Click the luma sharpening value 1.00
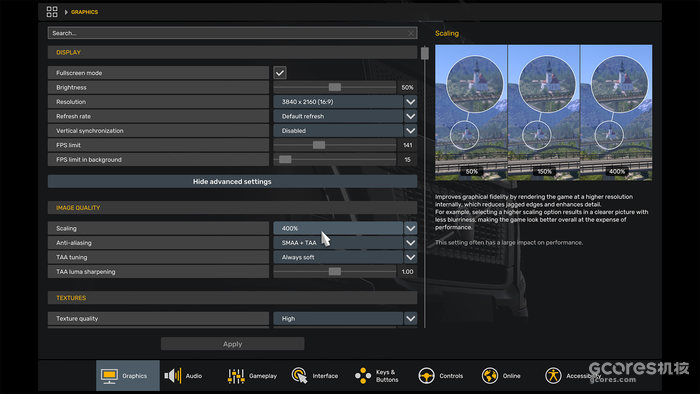The image size is (700, 394). tap(407, 271)
